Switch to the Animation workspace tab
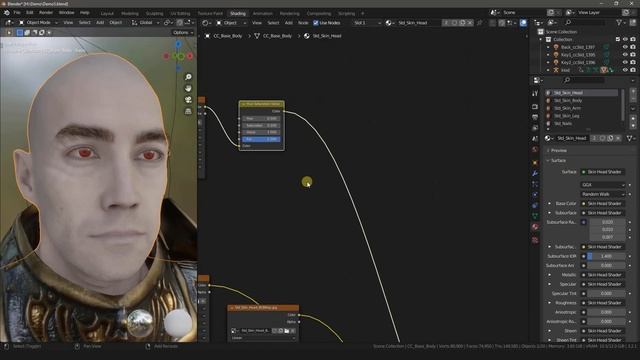640x360 pixels. [262, 13]
